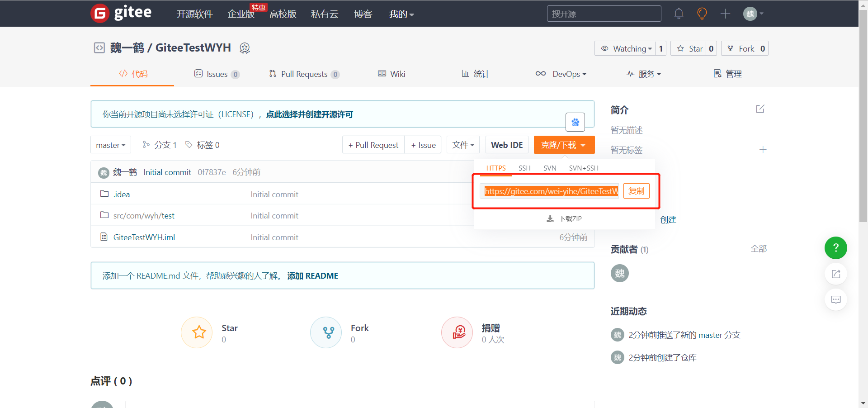
Task: Click 企业版 in top navigation
Action: point(241,14)
